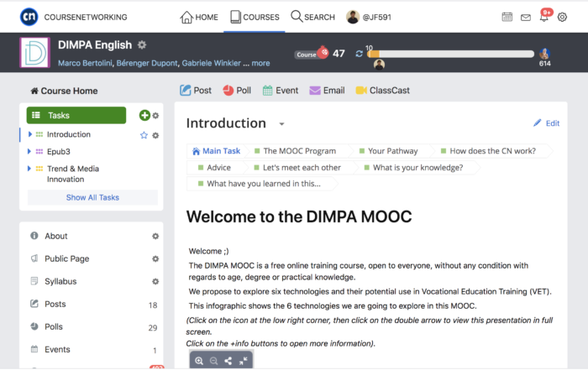Image resolution: width=588 pixels, height=370 pixels.
Task: Select Introduction task in sidebar
Action: click(69, 134)
